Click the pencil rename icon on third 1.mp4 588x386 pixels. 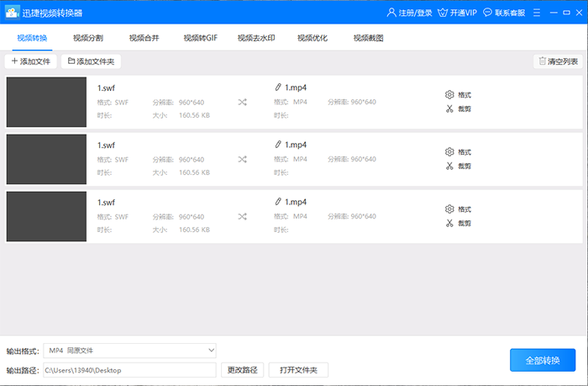[x=278, y=202]
